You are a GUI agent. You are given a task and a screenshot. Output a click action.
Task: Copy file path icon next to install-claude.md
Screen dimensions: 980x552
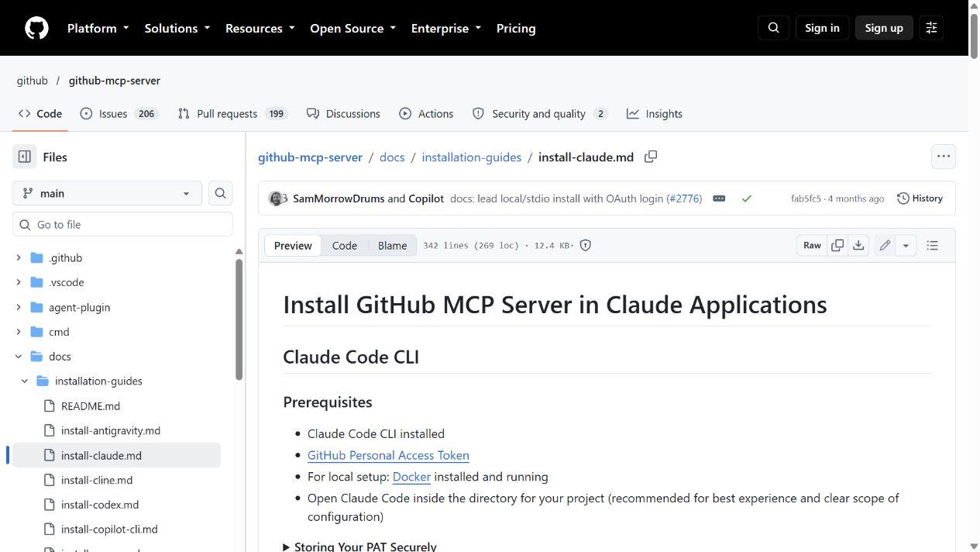click(651, 157)
